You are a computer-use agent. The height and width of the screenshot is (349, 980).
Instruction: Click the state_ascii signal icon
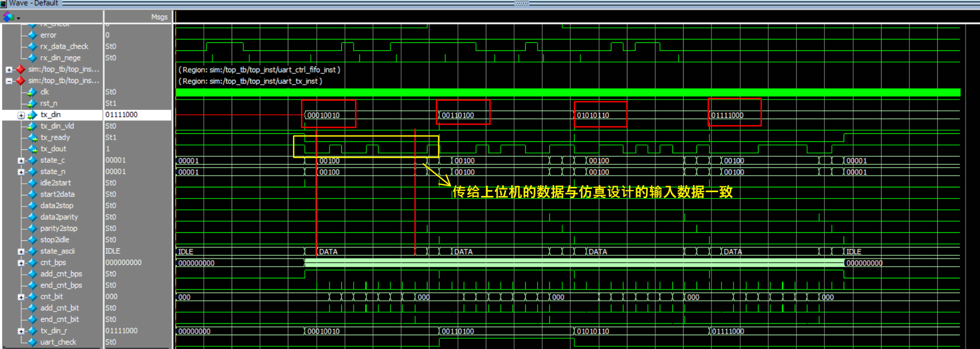tap(32, 251)
